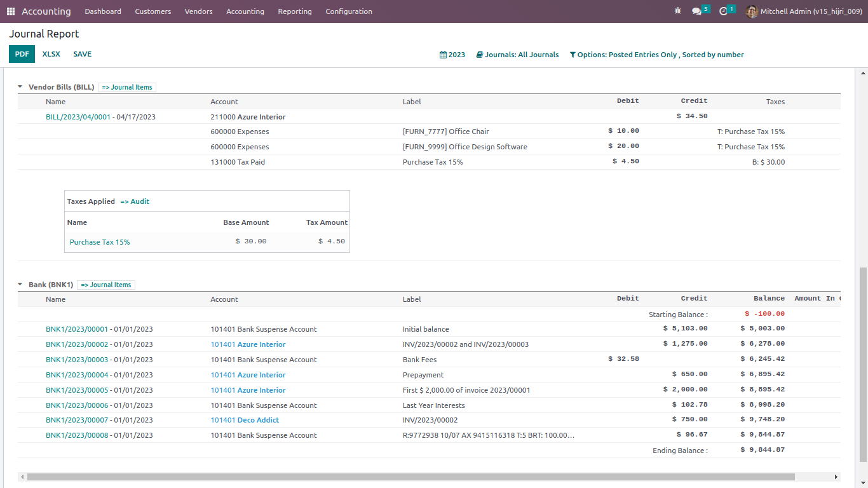This screenshot has width=868, height=488.
Task: Click the '$ 34.50' credit amount
Action: pos(692,116)
